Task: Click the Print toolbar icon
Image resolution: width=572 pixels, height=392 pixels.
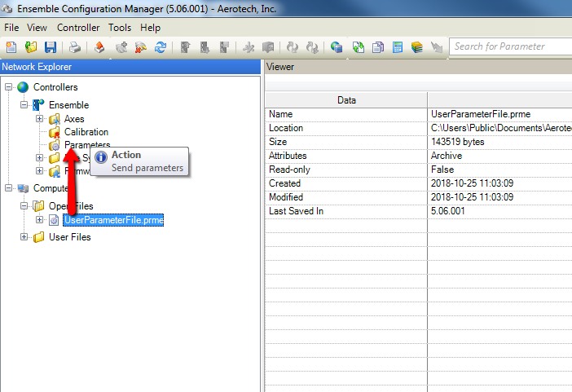Action: pos(75,47)
